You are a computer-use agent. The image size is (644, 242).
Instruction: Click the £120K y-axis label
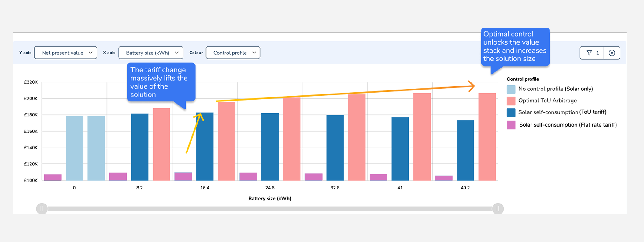pyautogui.click(x=31, y=164)
